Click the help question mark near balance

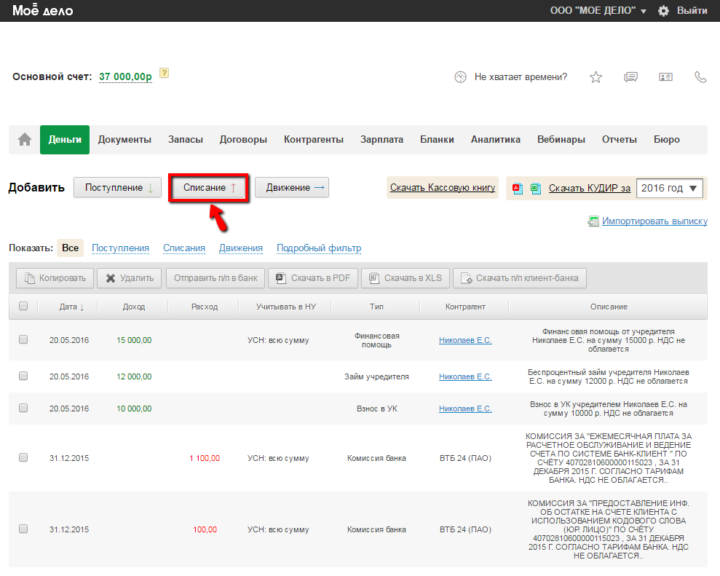164,73
